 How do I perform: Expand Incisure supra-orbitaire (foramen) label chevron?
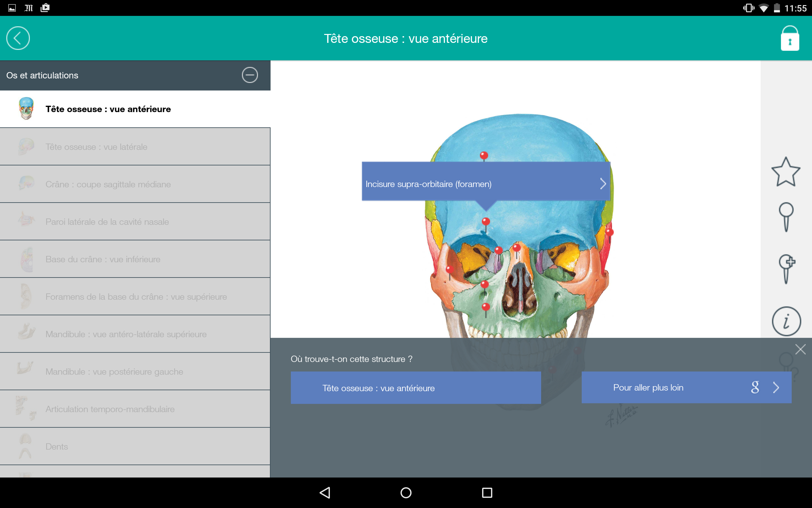pyautogui.click(x=603, y=184)
